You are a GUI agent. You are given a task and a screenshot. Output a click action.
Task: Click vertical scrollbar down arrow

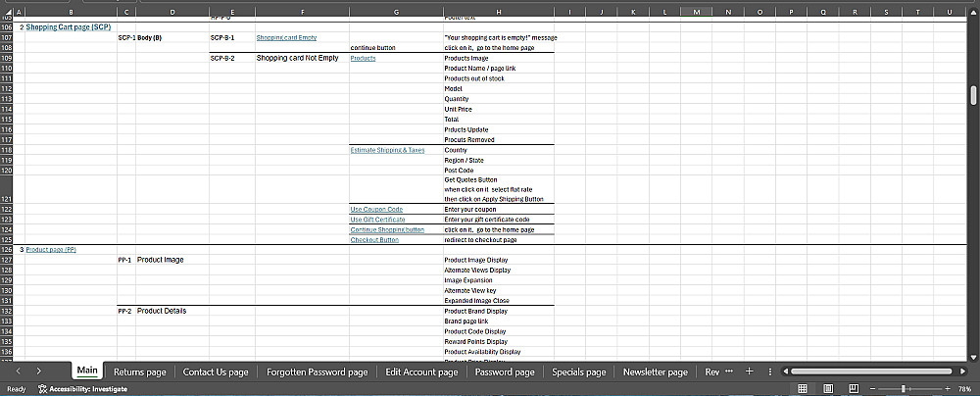pos(973,357)
